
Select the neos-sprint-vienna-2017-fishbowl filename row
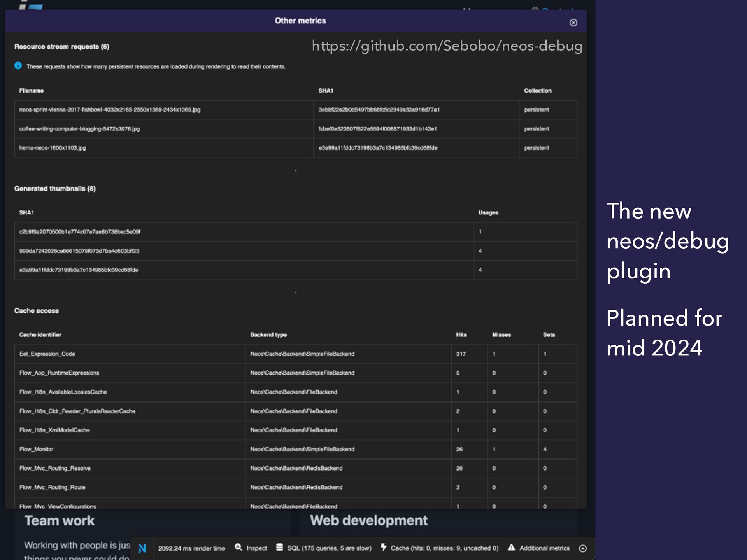(296, 110)
